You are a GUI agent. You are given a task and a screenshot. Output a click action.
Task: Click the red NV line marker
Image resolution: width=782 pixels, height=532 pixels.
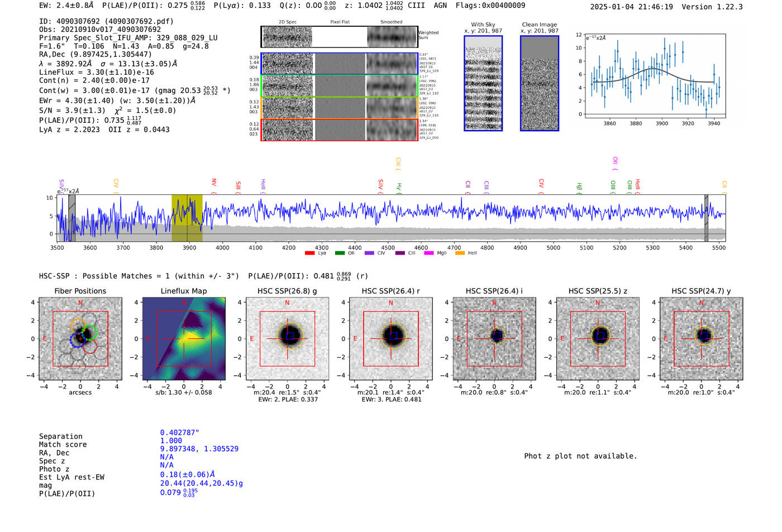pyautogui.click(x=214, y=186)
